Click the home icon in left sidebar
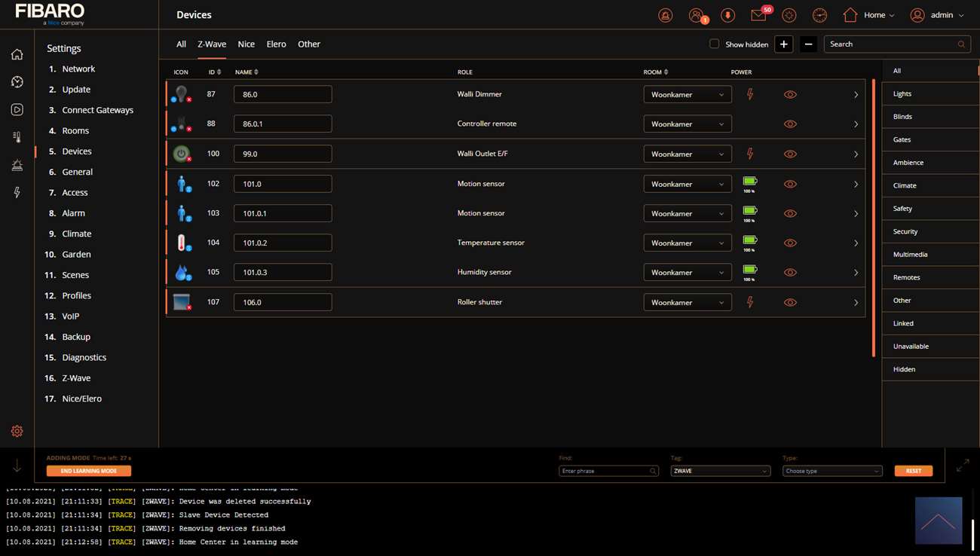 coord(17,54)
